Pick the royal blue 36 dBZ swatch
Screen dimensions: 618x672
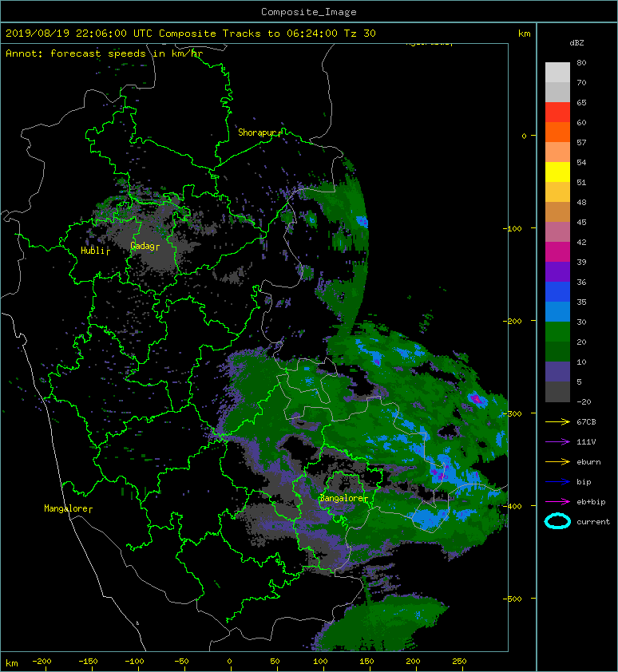coord(557,291)
